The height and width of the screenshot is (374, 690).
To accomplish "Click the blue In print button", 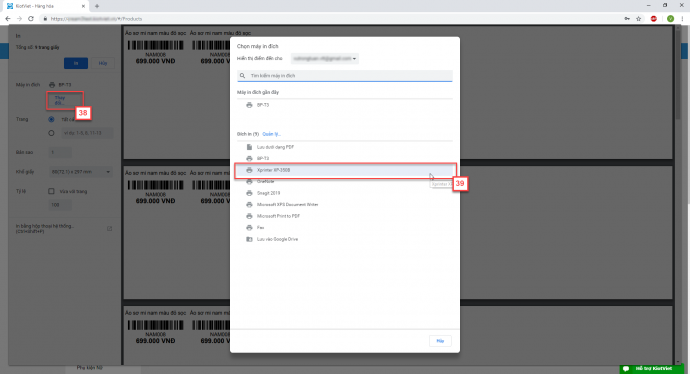I will coord(76,63).
